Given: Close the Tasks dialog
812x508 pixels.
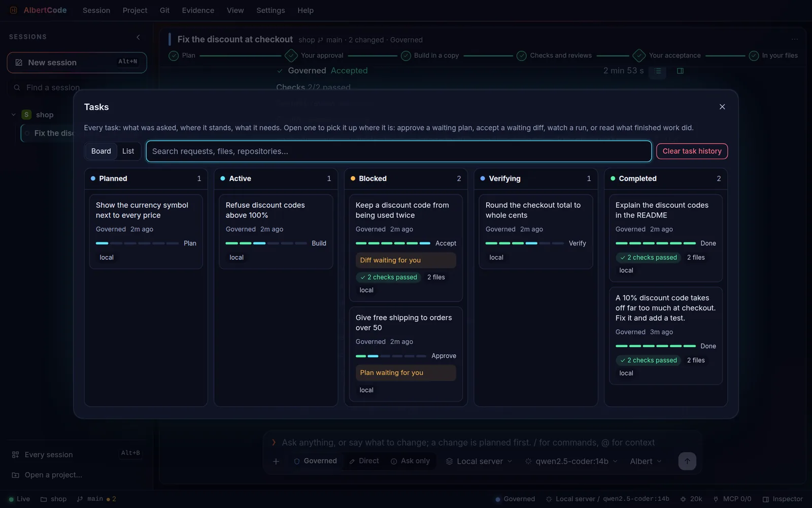Looking at the screenshot, I should click(722, 107).
